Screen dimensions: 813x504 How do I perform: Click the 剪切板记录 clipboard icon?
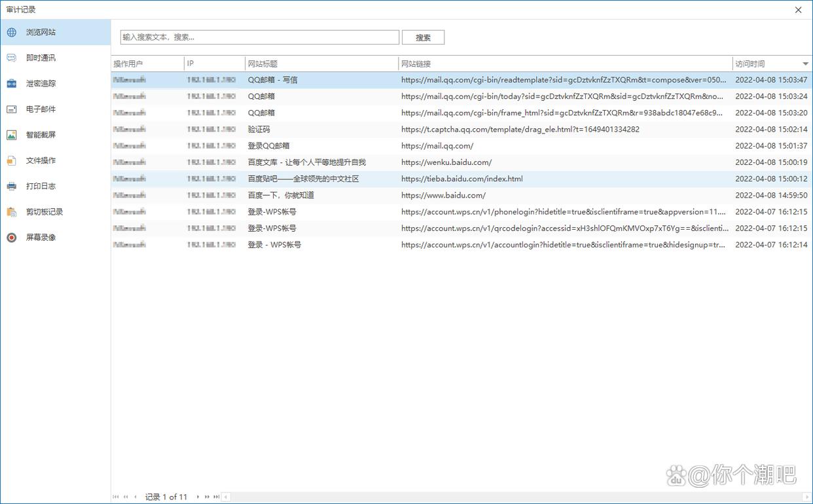[x=12, y=212]
